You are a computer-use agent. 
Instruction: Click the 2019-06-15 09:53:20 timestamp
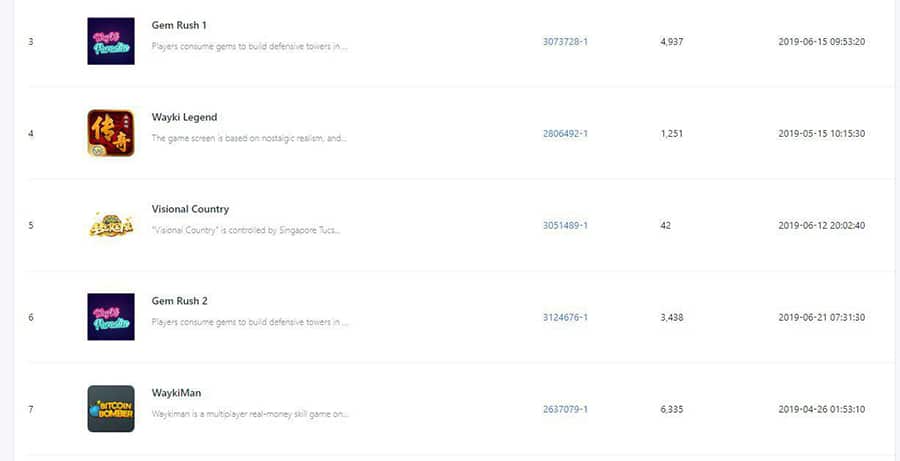[821, 41]
